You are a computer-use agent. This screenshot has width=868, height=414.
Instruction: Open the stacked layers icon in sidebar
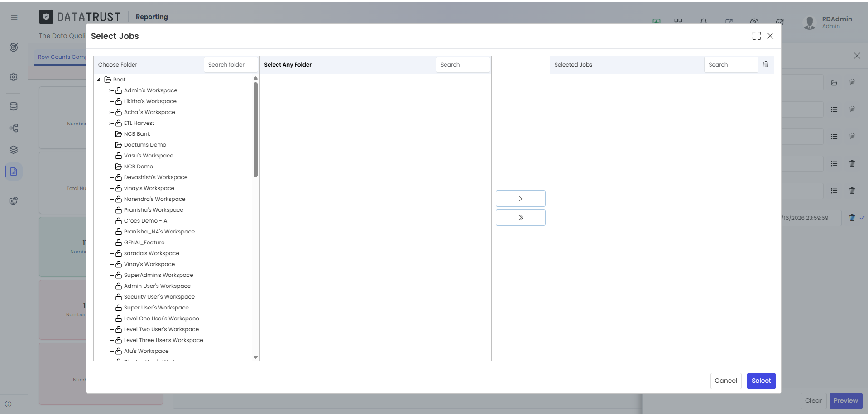(14, 150)
